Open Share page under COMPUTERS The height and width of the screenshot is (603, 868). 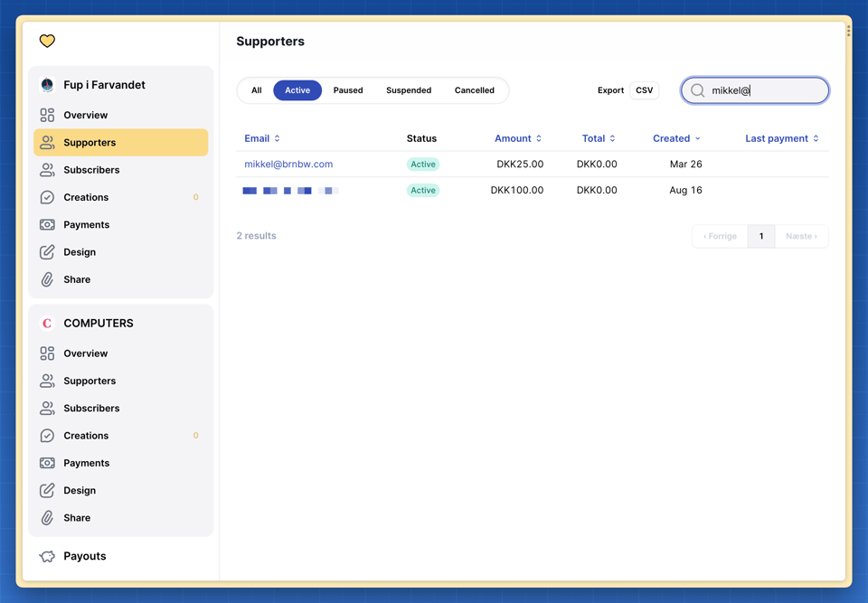(x=120, y=518)
